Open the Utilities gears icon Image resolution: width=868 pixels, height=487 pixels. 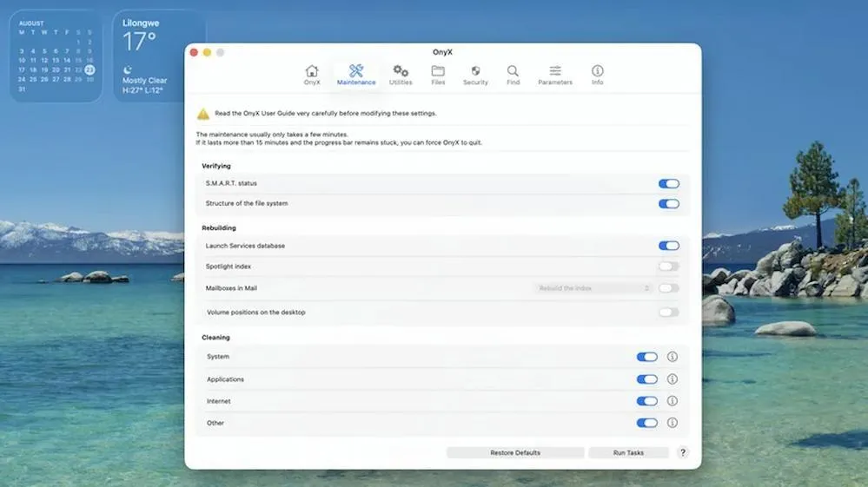(x=401, y=71)
